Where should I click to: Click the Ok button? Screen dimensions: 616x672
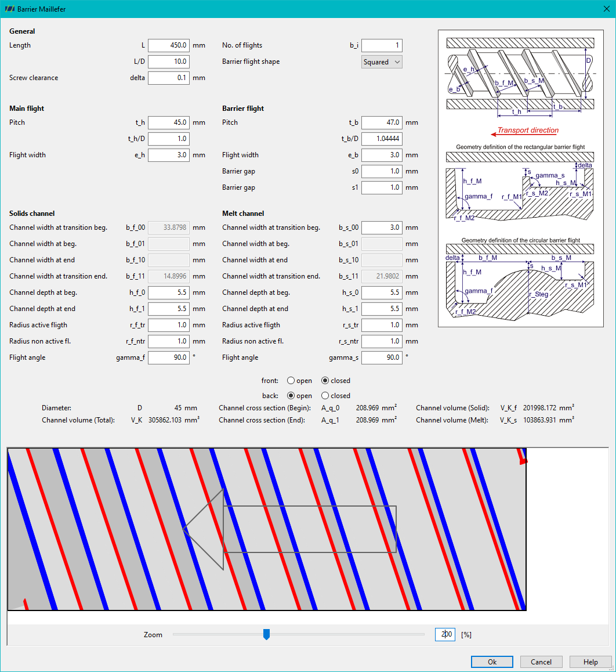pos(492,662)
